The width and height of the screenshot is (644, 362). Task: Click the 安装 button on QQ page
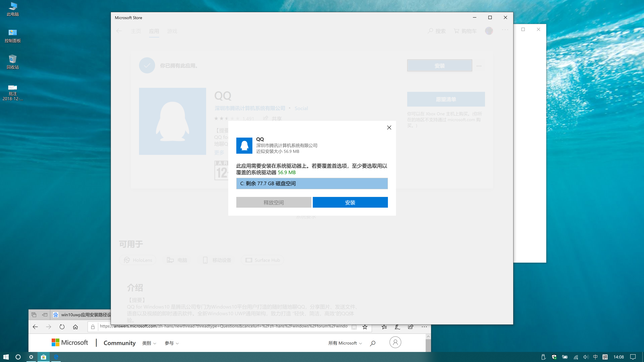[x=440, y=66]
